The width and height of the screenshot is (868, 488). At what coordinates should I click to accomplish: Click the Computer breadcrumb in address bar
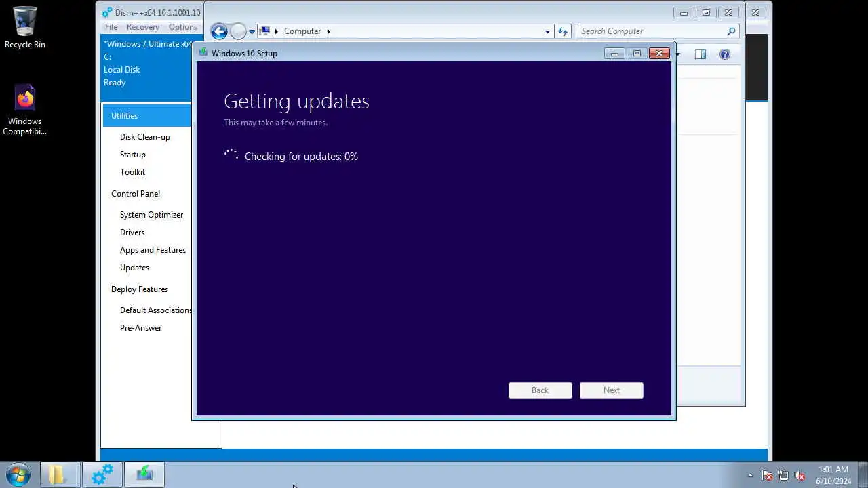(302, 31)
